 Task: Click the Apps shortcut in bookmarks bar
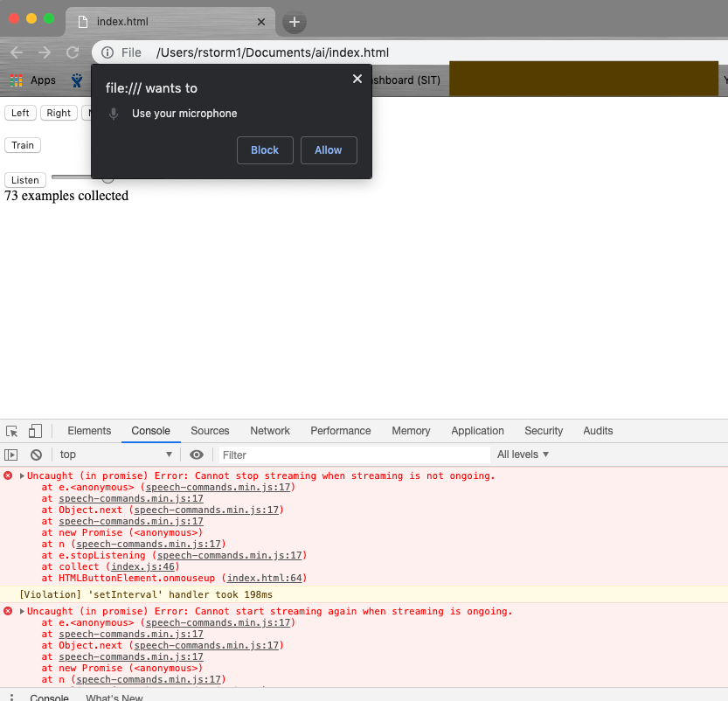click(34, 80)
